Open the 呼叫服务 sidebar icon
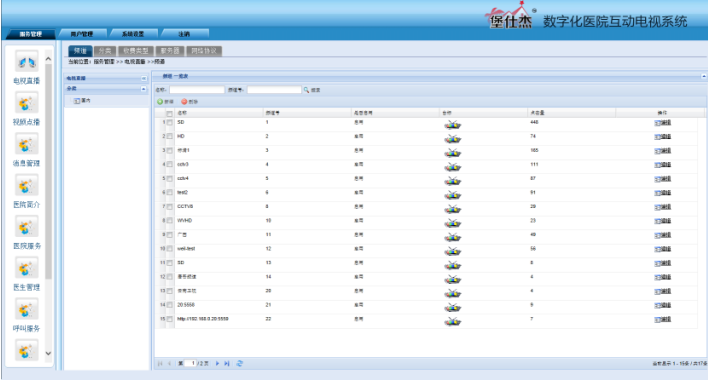708x380 pixels. tap(27, 310)
